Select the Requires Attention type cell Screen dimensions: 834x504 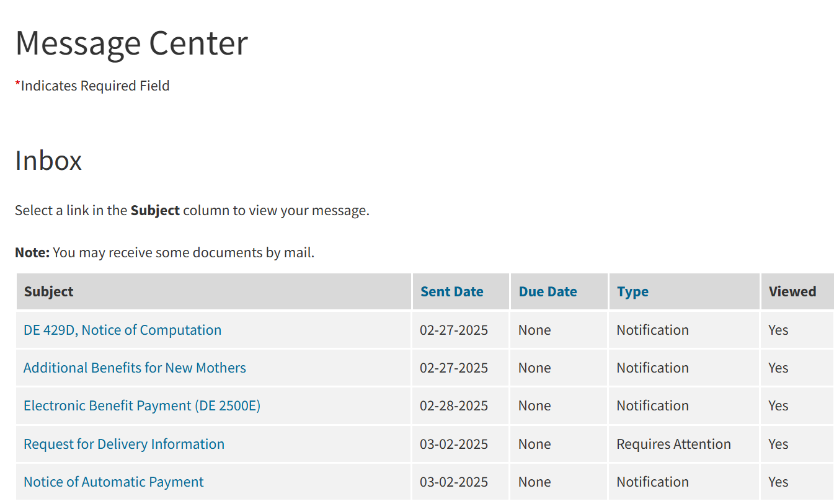point(673,444)
